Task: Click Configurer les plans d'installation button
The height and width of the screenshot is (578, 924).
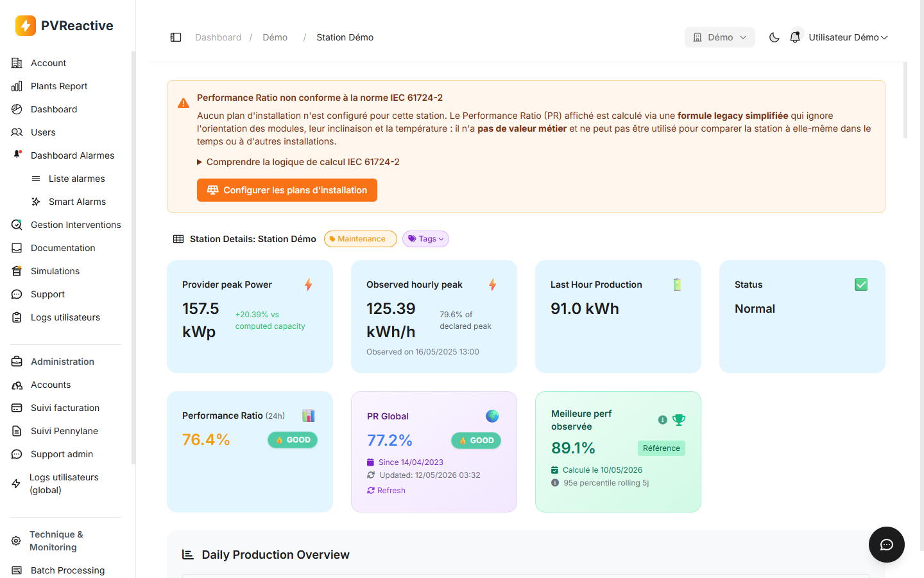Action: tap(287, 190)
